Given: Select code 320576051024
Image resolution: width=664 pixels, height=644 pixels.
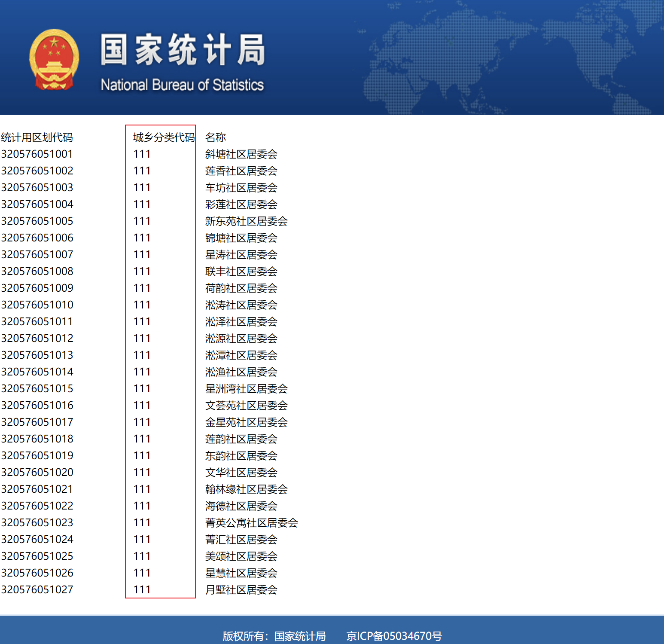Looking at the screenshot, I should [x=37, y=539].
